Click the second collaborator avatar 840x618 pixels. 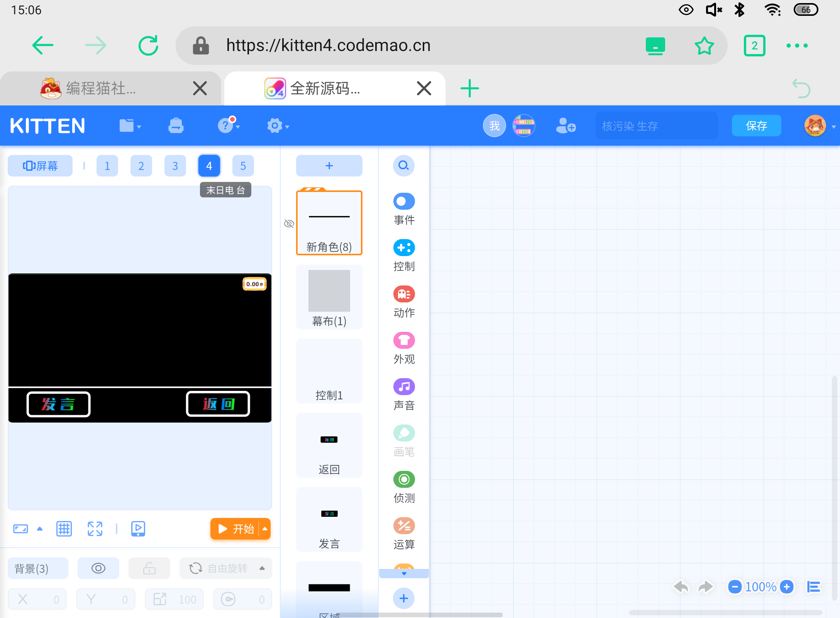point(523,126)
